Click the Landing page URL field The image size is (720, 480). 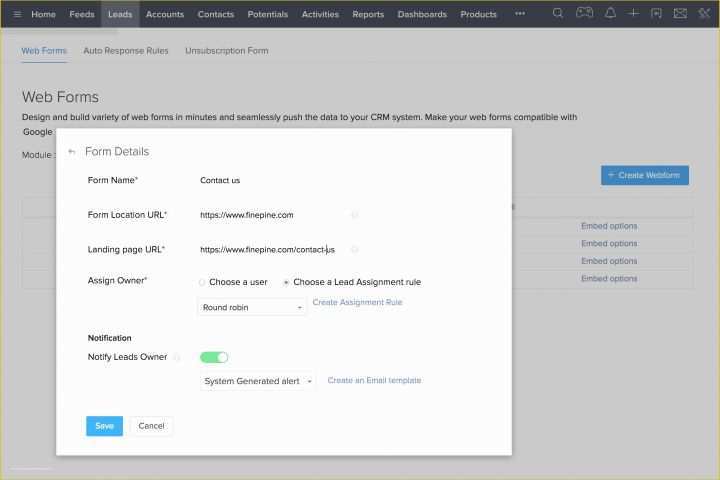coord(270,250)
